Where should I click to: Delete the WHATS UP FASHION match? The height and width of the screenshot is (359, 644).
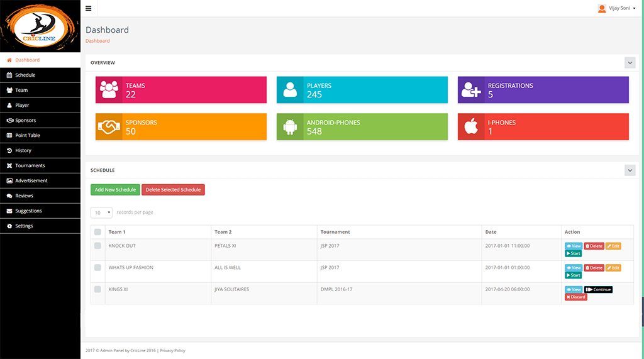(x=594, y=268)
